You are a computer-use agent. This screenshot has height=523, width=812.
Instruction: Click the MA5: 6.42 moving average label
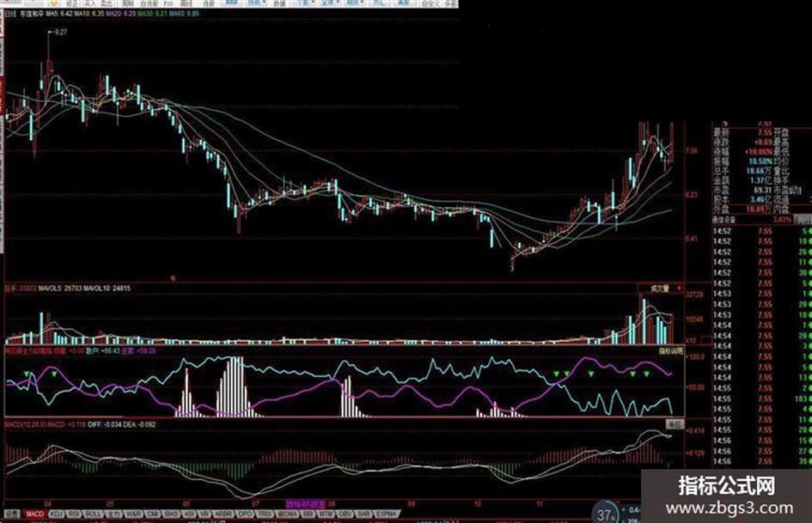[x=59, y=14]
